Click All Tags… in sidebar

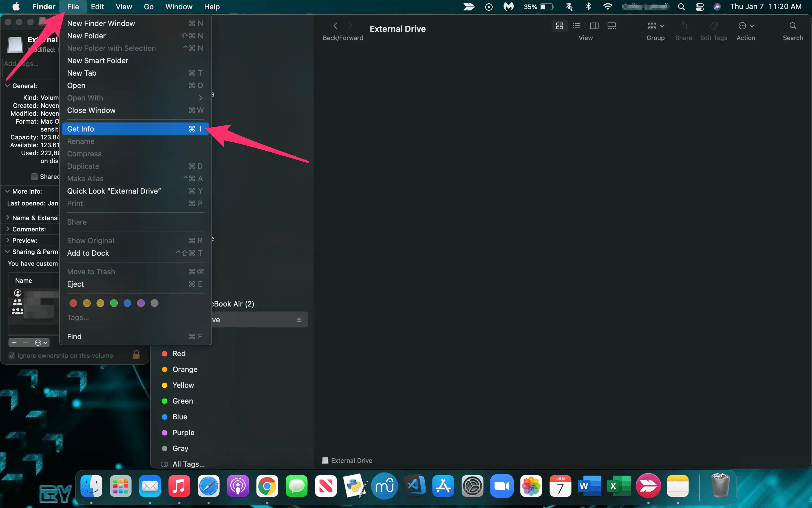point(183,464)
